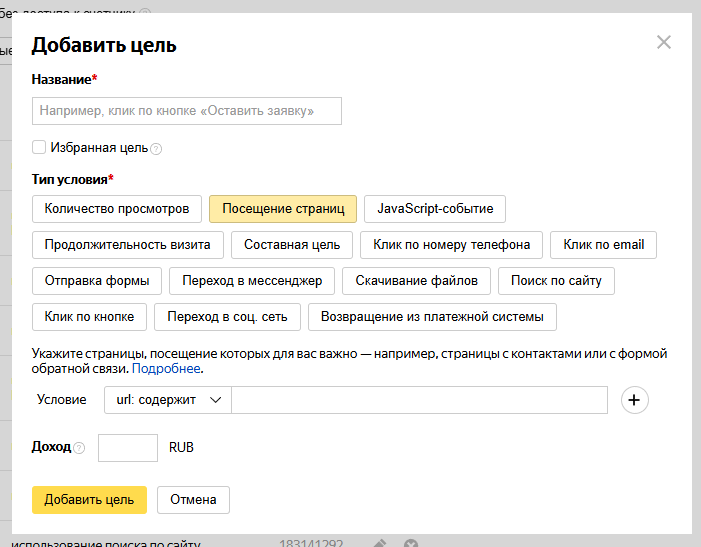Viewport: 701px width, 547px height.
Task: Choose Клик по номеру телефона option
Action: point(452,245)
